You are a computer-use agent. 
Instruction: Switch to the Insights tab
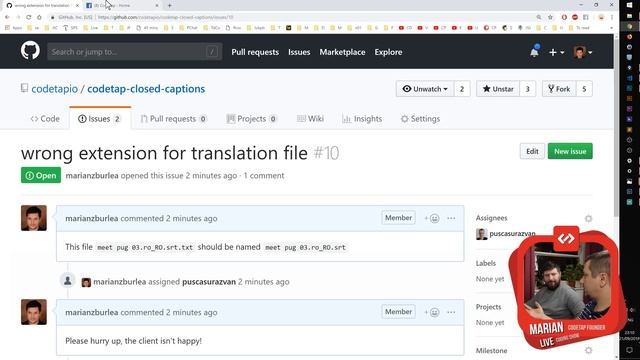coord(362,119)
